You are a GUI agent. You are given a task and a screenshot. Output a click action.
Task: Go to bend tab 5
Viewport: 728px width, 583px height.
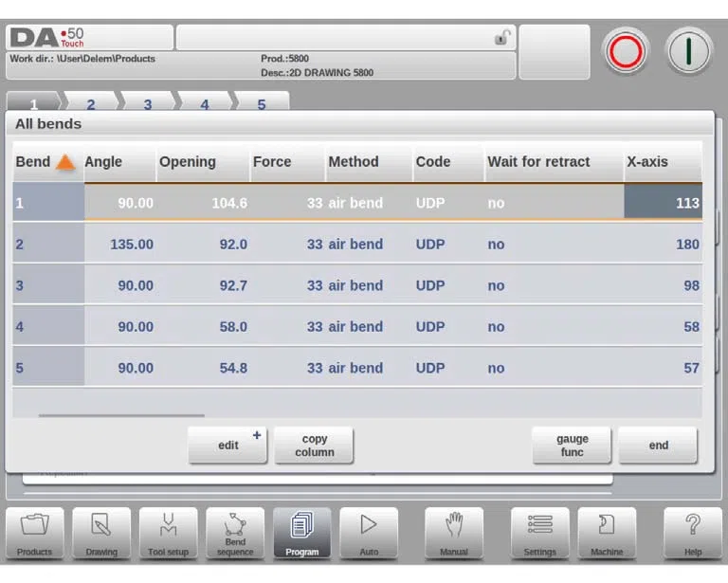[x=262, y=104]
